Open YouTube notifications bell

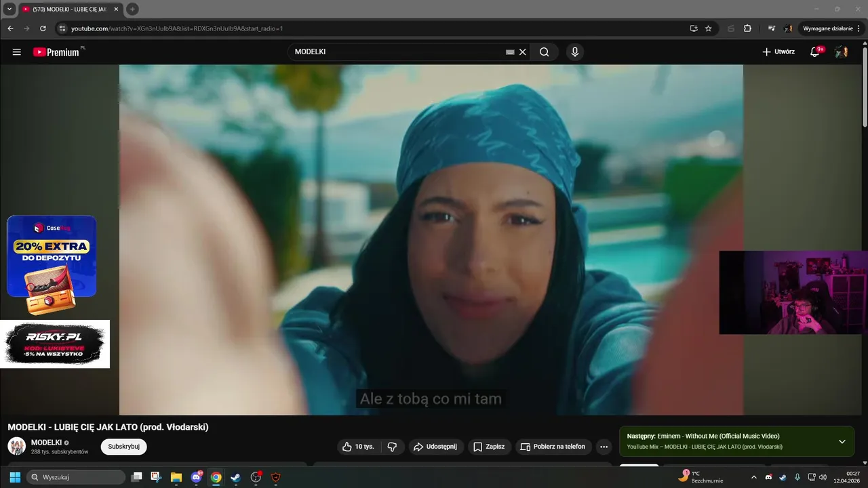[815, 52]
